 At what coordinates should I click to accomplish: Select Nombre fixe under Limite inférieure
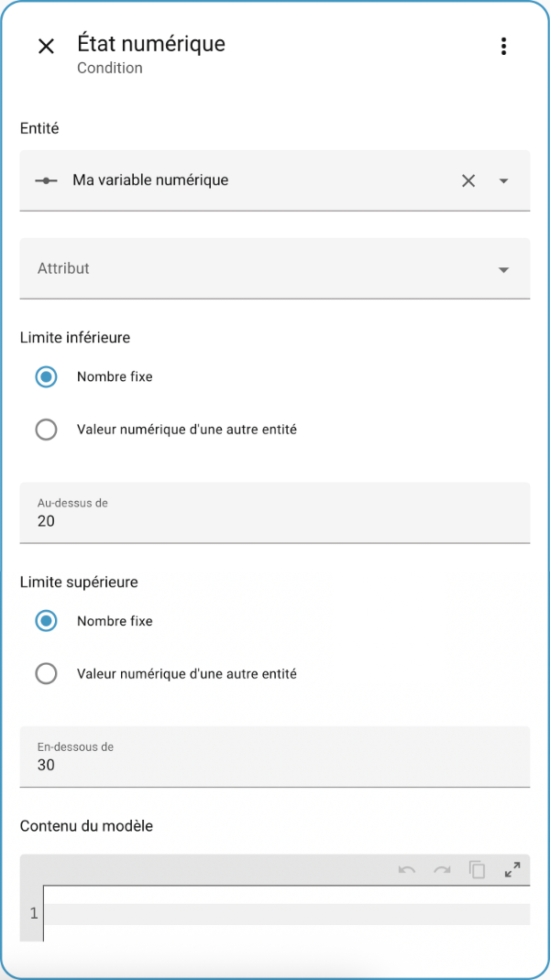click(x=47, y=376)
